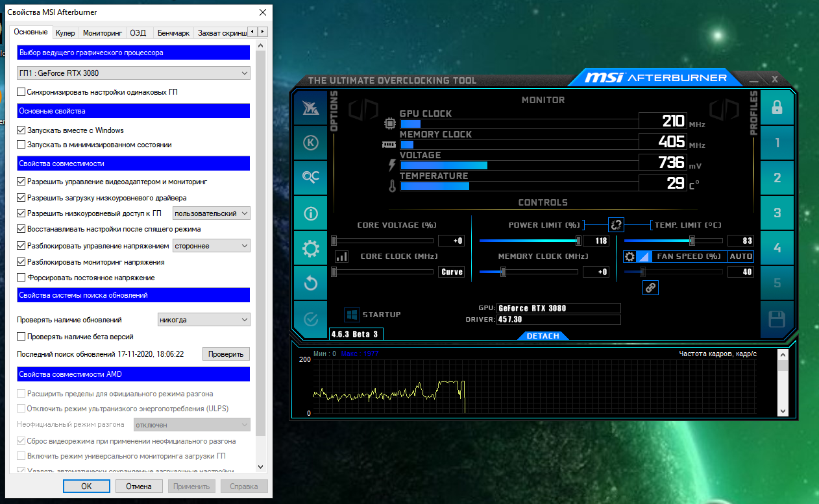The height and width of the screenshot is (504, 819).
Task: Select profile slot 1
Action: [777, 143]
